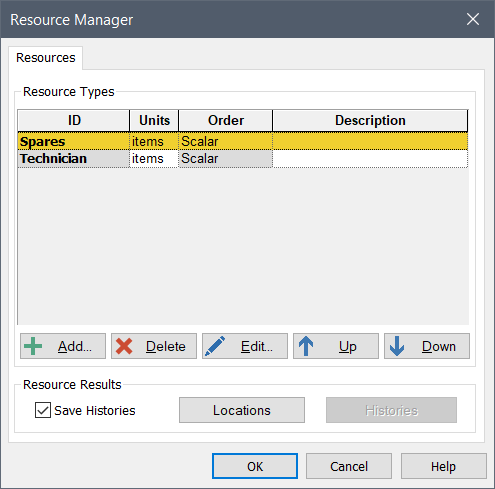Cancel the Resource Manager dialog
The width and height of the screenshot is (495, 489).
point(349,466)
